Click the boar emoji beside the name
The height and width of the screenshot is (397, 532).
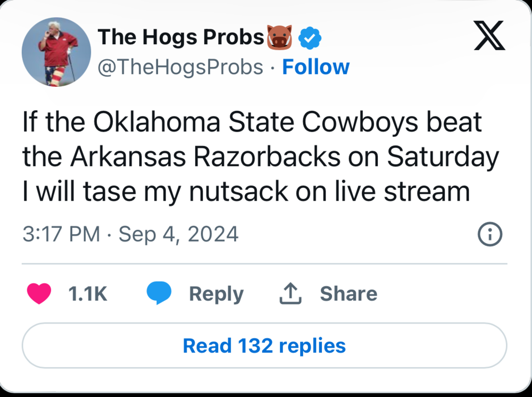[280, 38]
